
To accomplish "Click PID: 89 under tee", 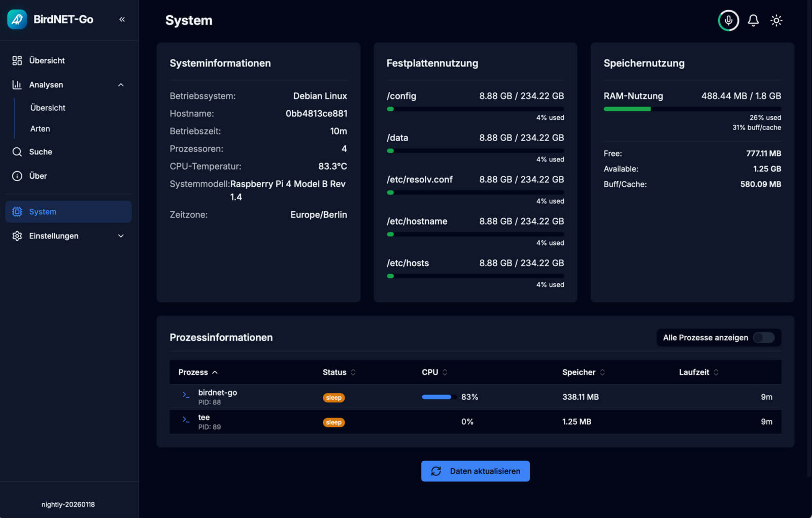I will tap(209, 427).
